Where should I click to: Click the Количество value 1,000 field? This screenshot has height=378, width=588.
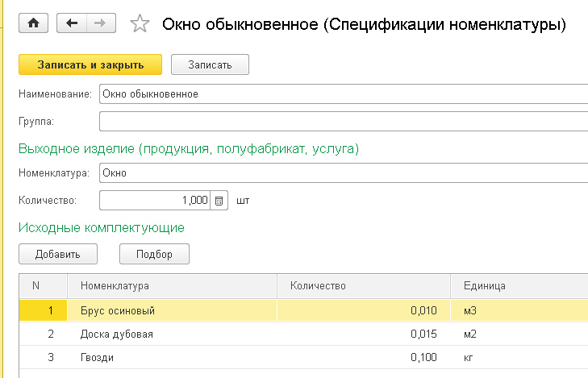click(x=154, y=200)
